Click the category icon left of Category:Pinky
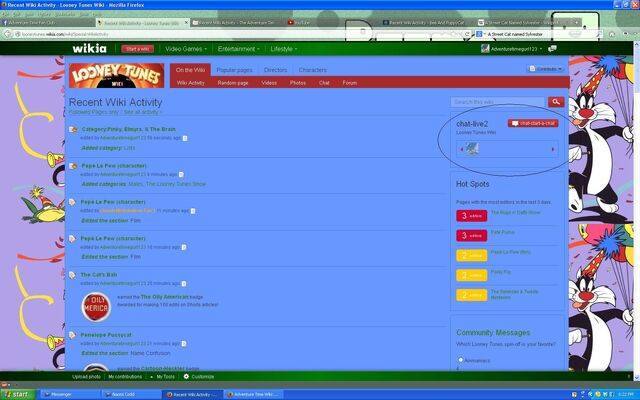The width and height of the screenshot is (640, 400). click(73, 129)
